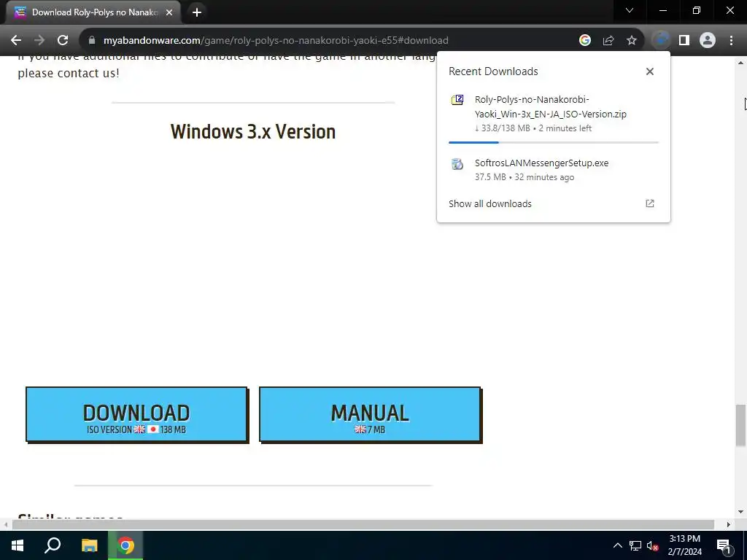Click the DOWNLOAD ISO Version button
The width and height of the screenshot is (747, 560).
(136, 414)
